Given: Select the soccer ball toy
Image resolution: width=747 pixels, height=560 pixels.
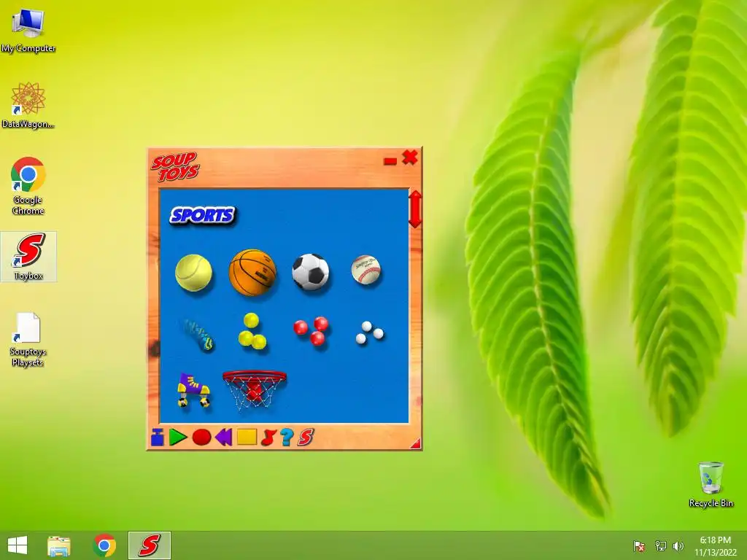Looking at the screenshot, I should pos(311,271).
